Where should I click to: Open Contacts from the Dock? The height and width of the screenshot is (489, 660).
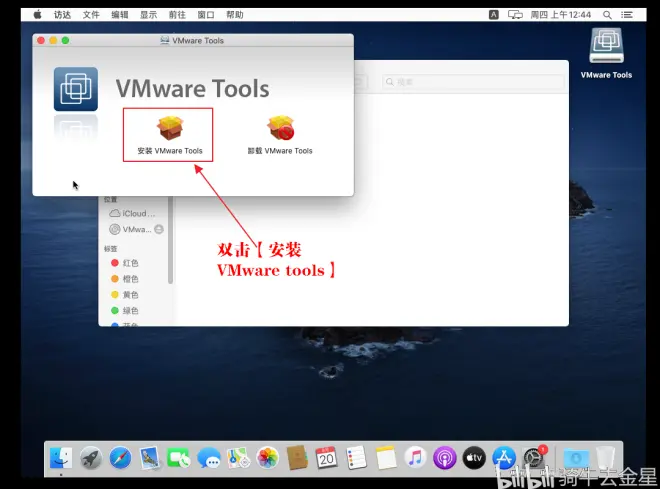pyautogui.click(x=297, y=458)
